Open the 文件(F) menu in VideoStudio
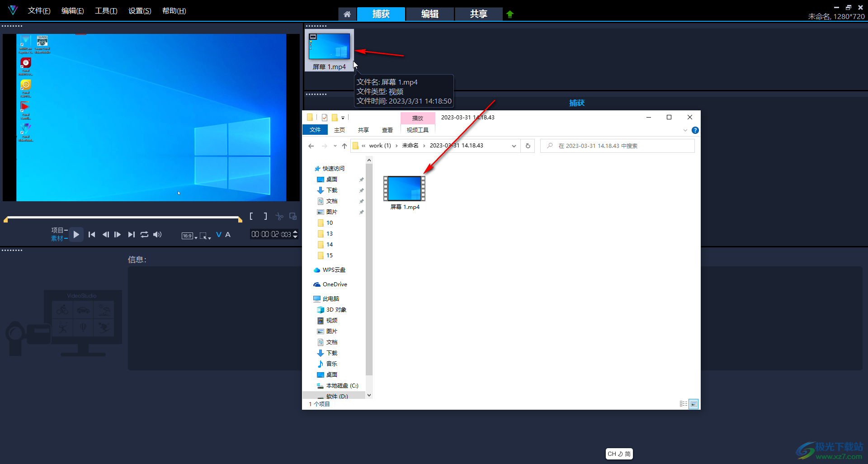 39,10
